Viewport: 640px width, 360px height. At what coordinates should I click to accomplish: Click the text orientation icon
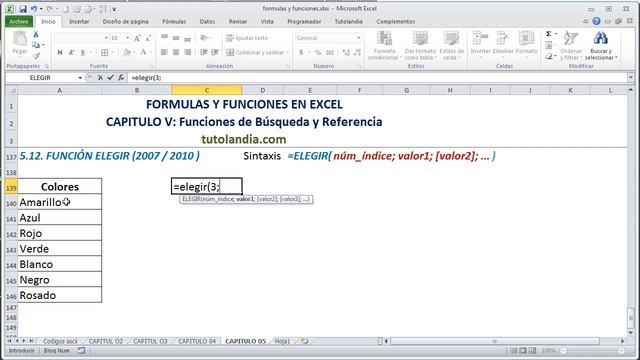tap(204, 38)
